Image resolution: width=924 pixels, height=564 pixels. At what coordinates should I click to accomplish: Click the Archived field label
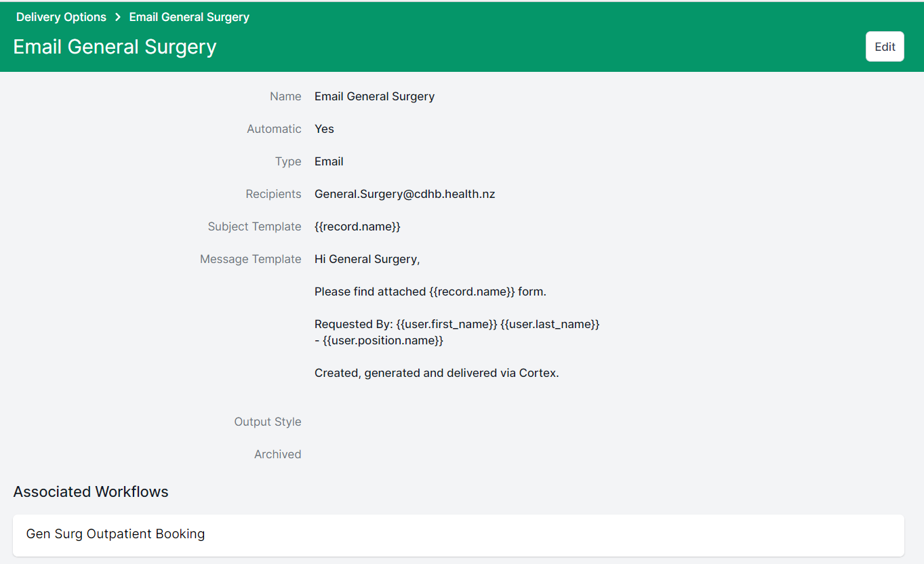pos(277,454)
